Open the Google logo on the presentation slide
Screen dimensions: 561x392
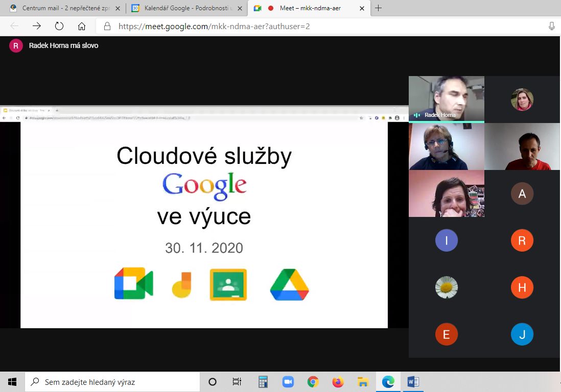(x=204, y=187)
